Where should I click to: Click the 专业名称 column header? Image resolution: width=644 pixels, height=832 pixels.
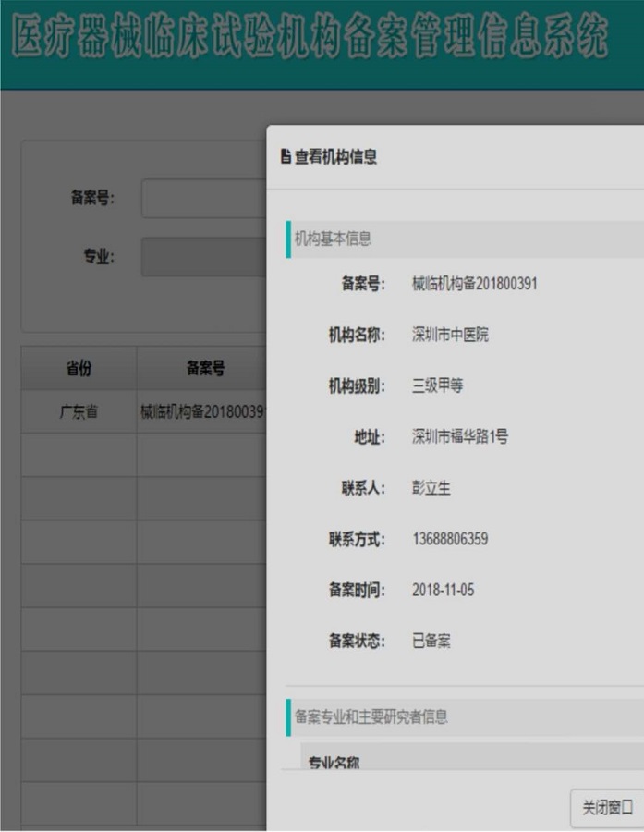[334, 763]
